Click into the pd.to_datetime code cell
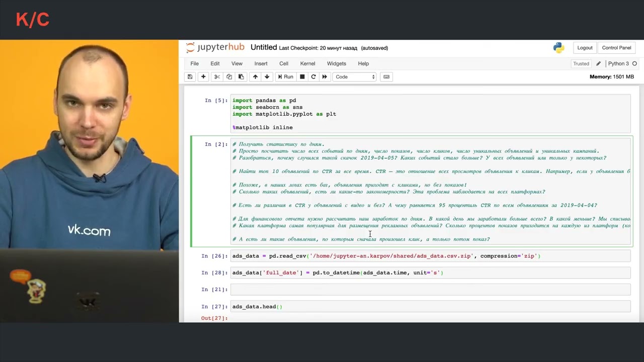This screenshot has height=362, width=644. click(x=430, y=273)
